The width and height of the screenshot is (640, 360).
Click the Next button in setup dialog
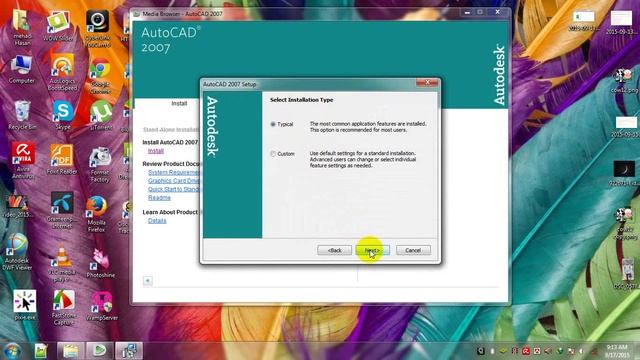click(372, 250)
